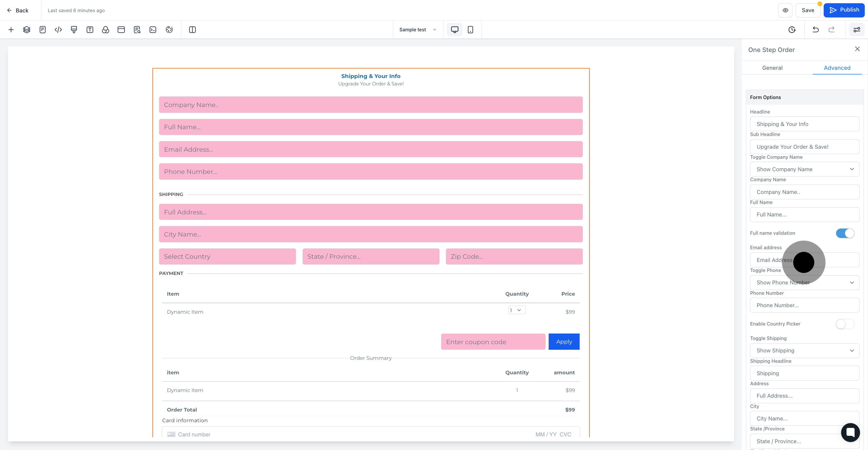Toggle the split columns layout icon
The height and width of the screenshot is (450, 868).
point(192,30)
